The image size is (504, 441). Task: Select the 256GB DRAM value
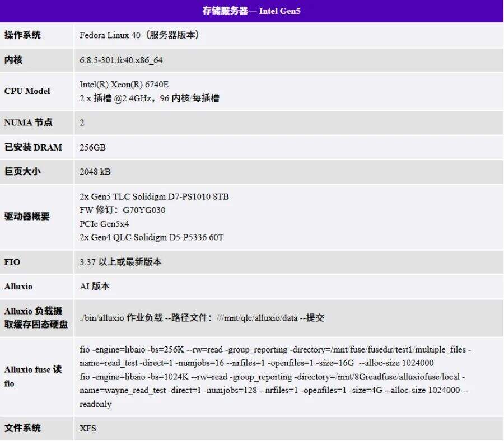[93, 147]
